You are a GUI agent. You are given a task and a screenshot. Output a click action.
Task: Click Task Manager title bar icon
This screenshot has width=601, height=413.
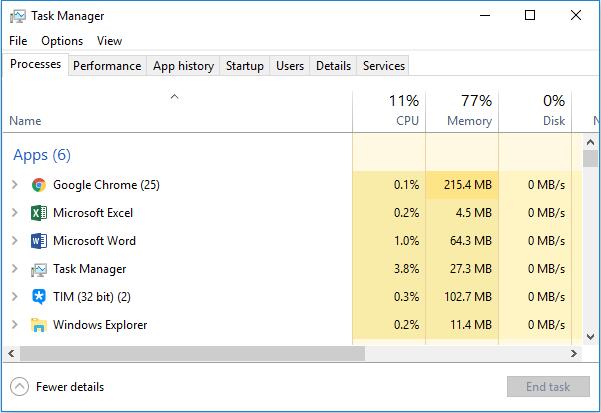click(16, 16)
